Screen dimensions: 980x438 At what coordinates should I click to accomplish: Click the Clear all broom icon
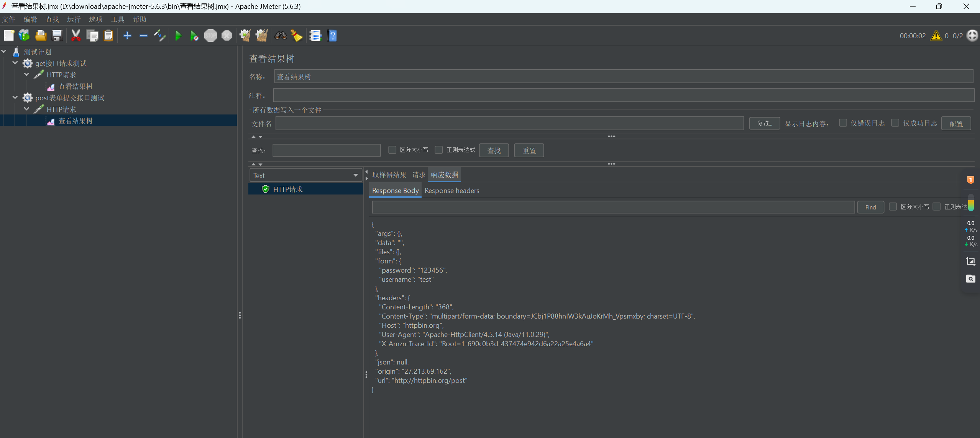point(262,36)
